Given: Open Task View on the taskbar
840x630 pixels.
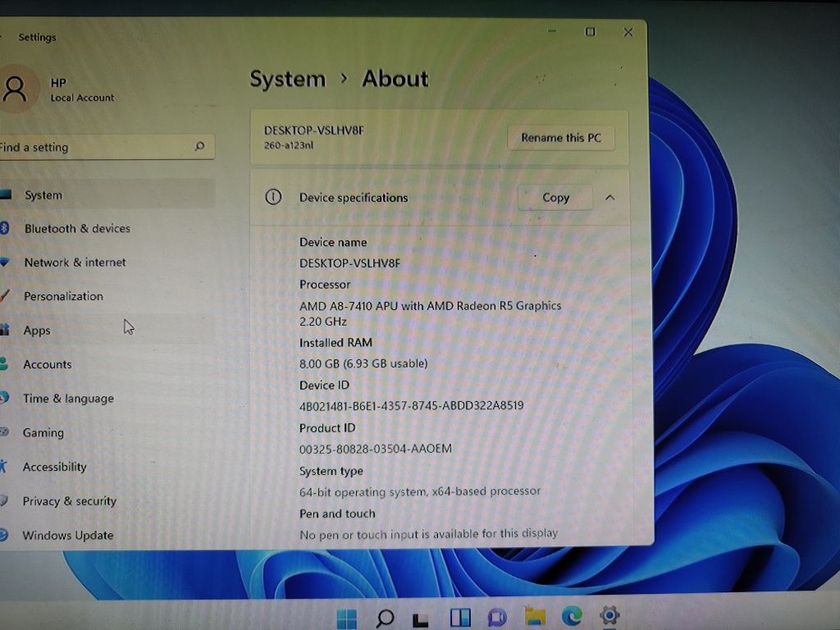Looking at the screenshot, I should (421, 619).
